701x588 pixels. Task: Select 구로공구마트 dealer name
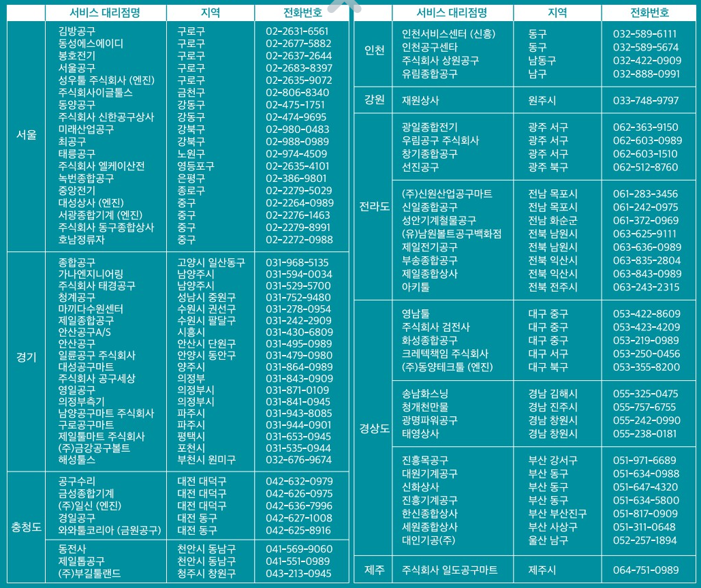click(86, 424)
